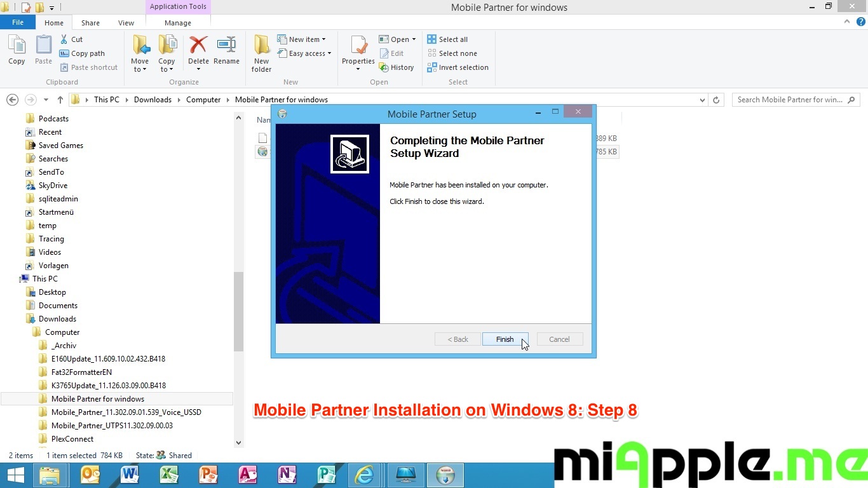The image size is (868, 488).
Task: Click the Cut scissors icon
Action: pyautogui.click(x=64, y=39)
